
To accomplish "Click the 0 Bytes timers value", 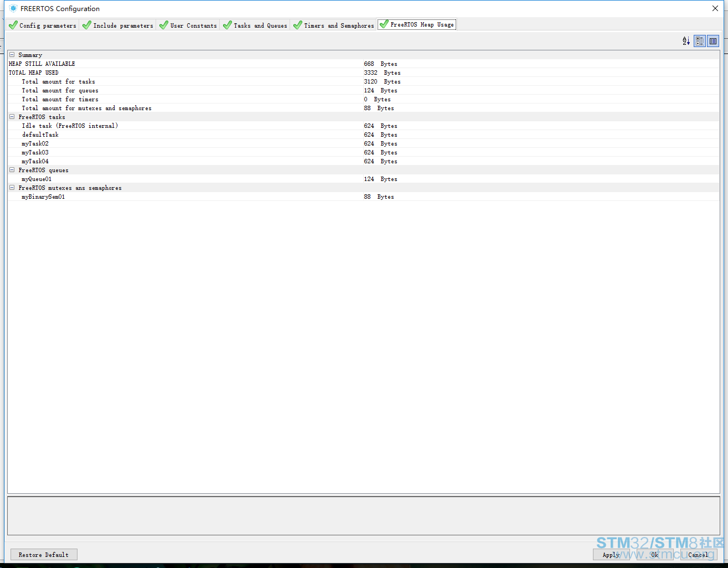I will [377, 99].
